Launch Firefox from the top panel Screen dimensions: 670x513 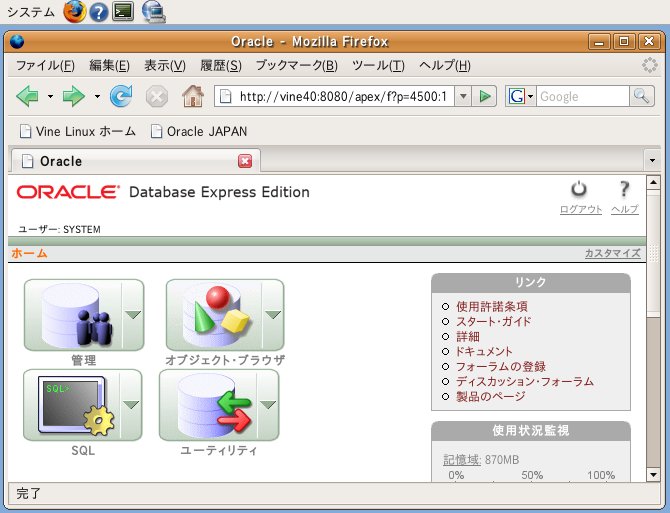pyautogui.click(x=75, y=12)
